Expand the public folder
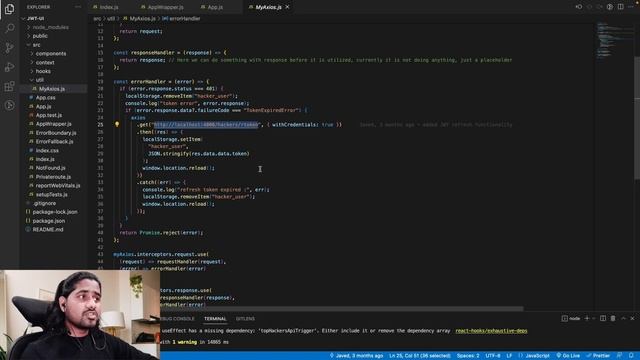Screen dimensions: 640x360 click(40, 36)
